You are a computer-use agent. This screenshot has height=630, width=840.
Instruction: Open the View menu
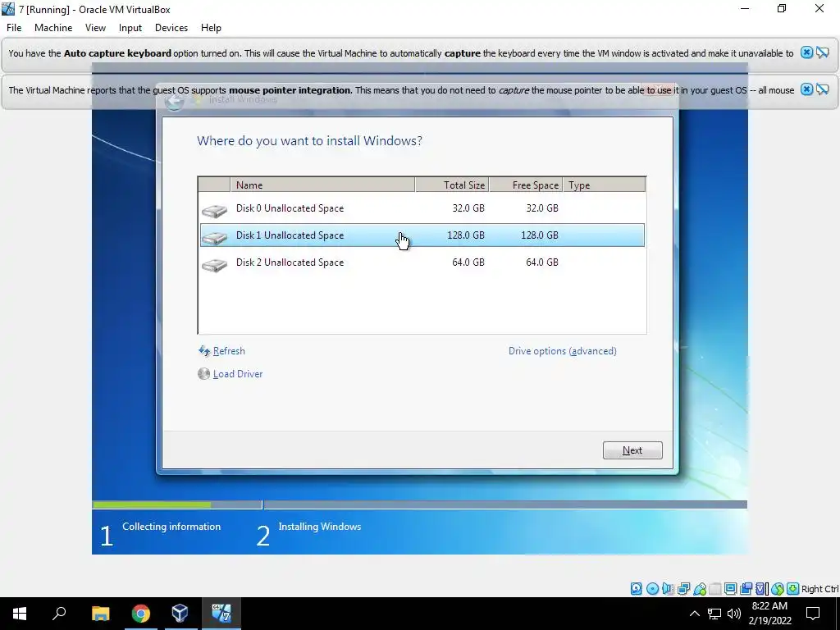95,28
